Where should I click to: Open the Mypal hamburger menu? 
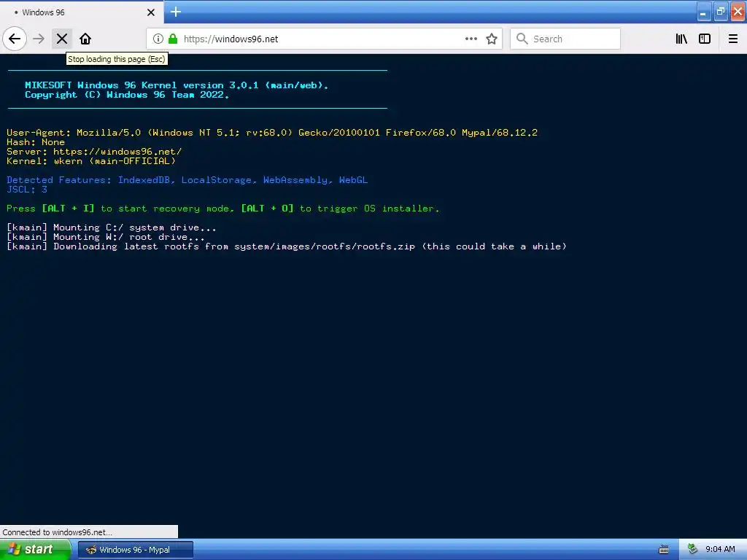(733, 39)
